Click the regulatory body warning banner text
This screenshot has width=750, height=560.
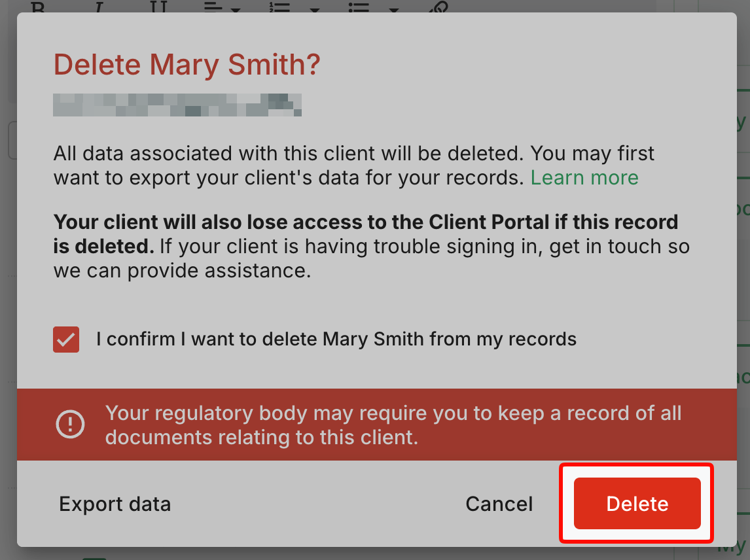tap(393, 425)
